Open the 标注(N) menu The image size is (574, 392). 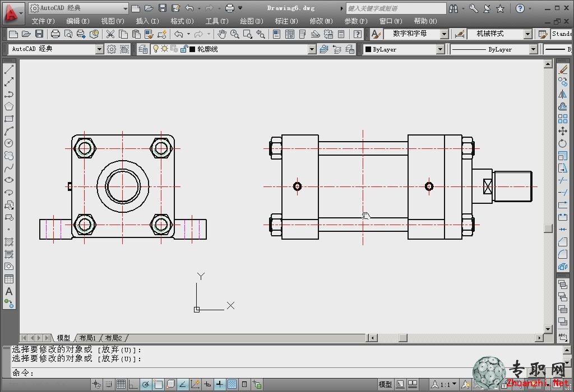(286, 21)
